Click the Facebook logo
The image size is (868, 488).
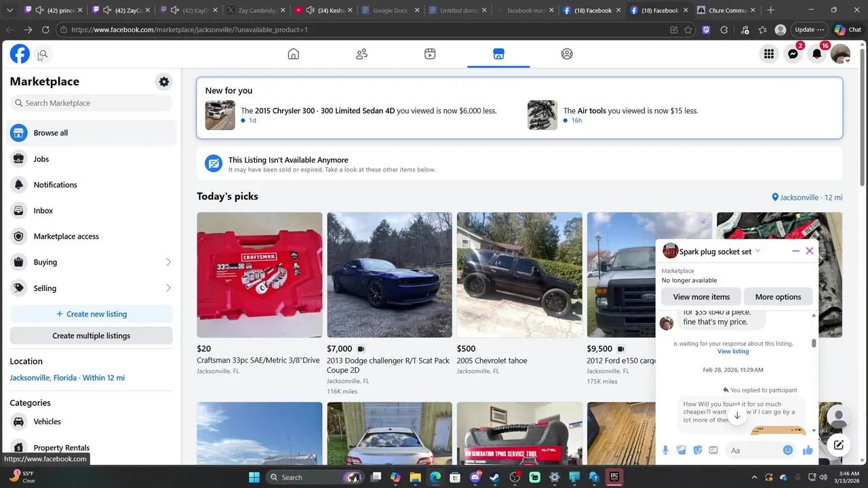coord(20,54)
